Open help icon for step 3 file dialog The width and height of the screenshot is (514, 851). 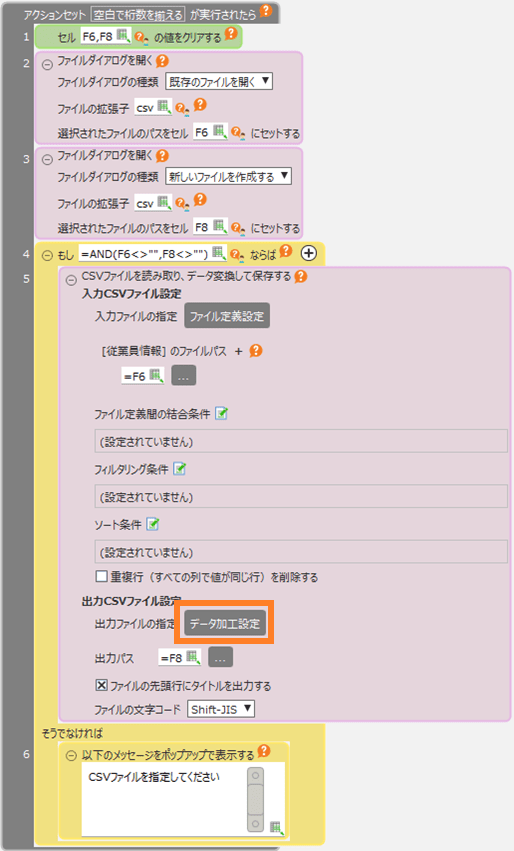[x=162, y=156]
